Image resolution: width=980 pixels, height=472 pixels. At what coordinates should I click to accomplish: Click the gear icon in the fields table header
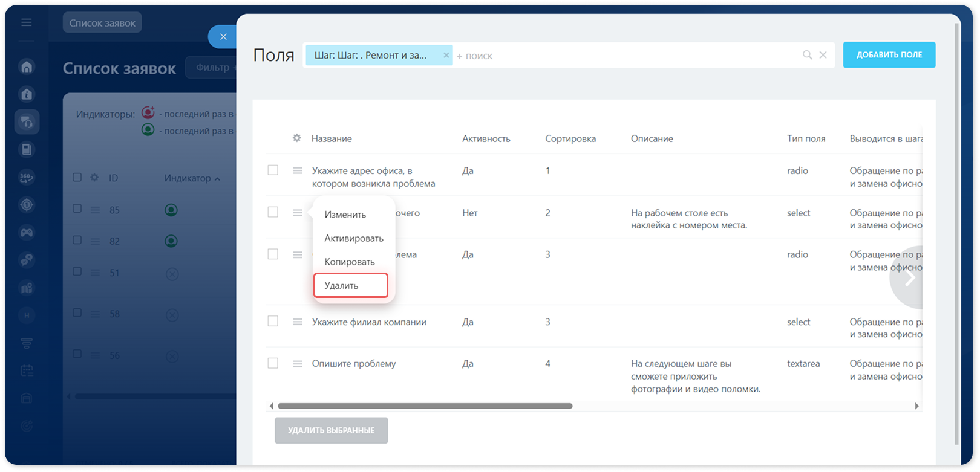pyautogui.click(x=296, y=138)
